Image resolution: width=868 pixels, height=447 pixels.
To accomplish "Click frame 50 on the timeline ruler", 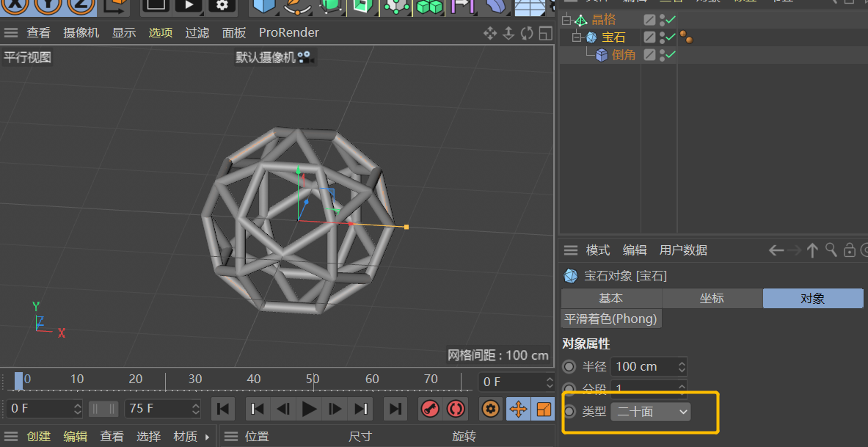I will (313, 379).
